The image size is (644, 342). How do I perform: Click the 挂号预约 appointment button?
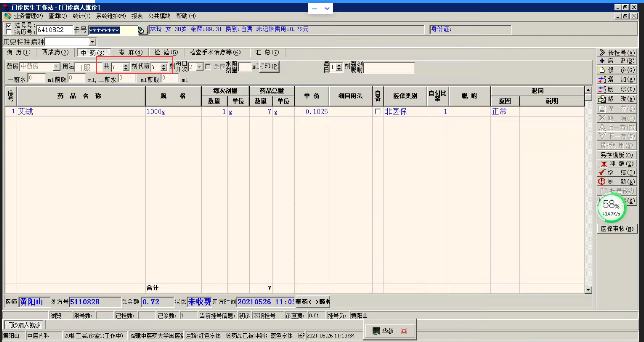[617, 191]
